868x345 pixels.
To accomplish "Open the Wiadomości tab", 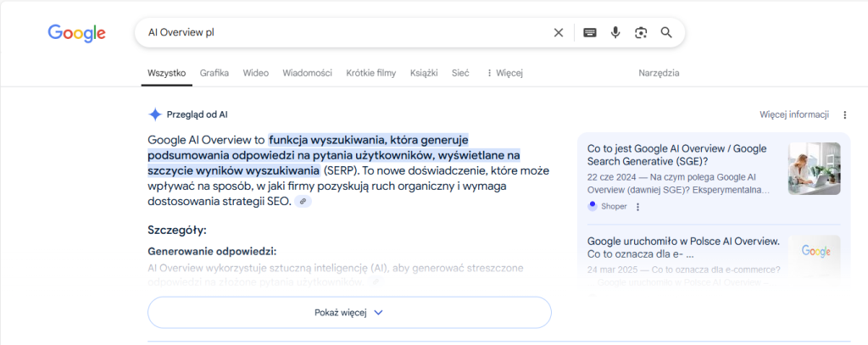I will point(307,73).
